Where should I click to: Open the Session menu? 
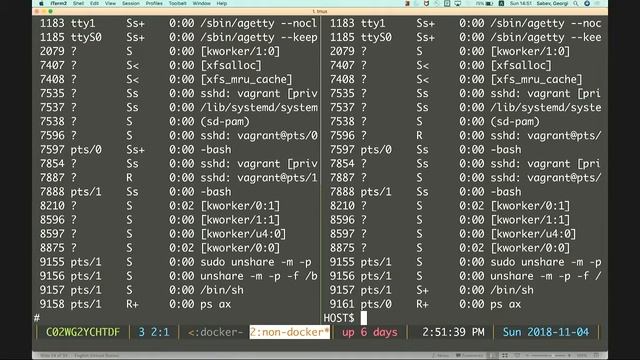pyautogui.click(x=131, y=3)
